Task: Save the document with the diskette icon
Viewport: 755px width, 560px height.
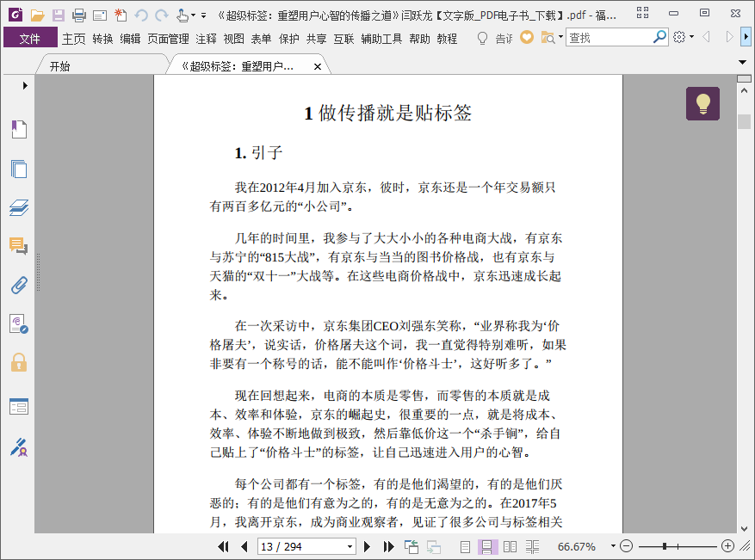Action: [59, 15]
